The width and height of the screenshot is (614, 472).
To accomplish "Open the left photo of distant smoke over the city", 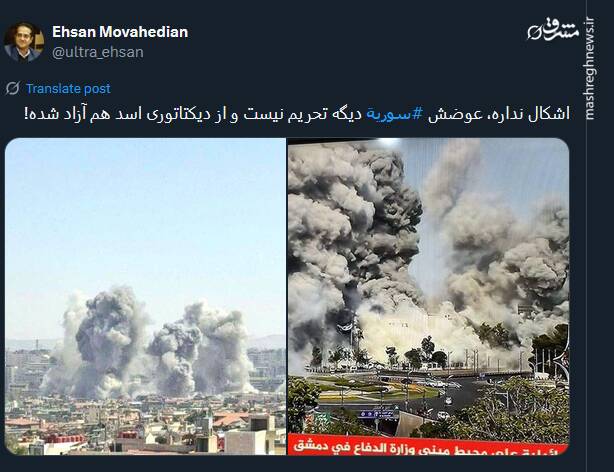I will [x=145, y=297].
